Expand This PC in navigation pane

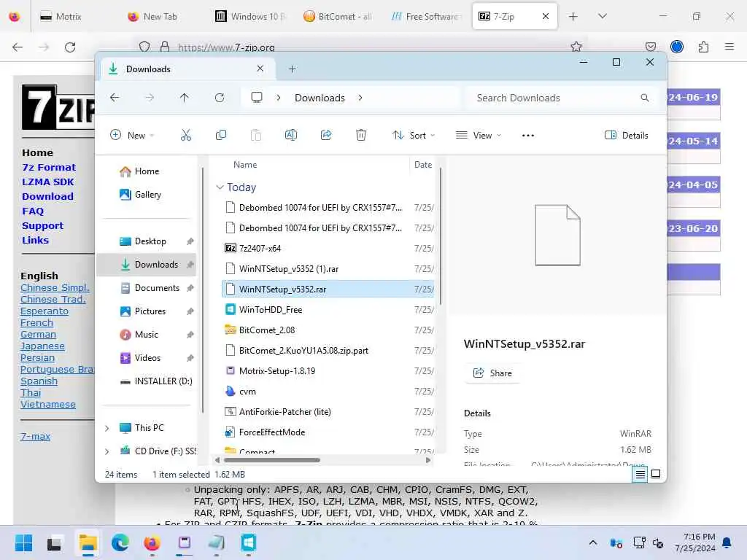[x=107, y=428]
